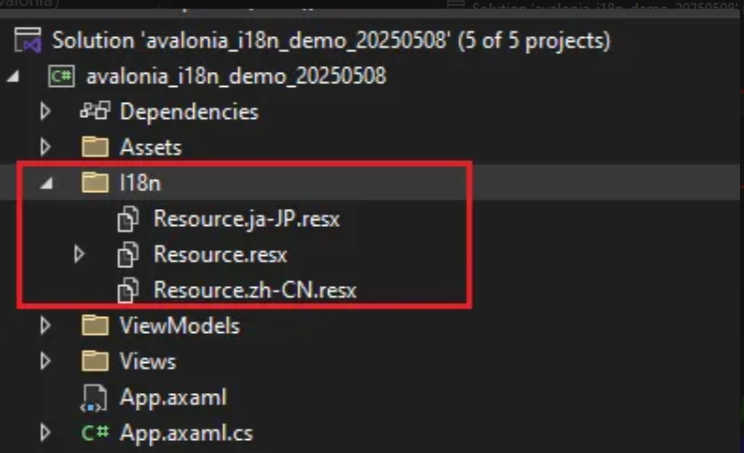The height and width of the screenshot is (453, 744).
Task: Select the Resource.resx file
Action: pos(220,255)
